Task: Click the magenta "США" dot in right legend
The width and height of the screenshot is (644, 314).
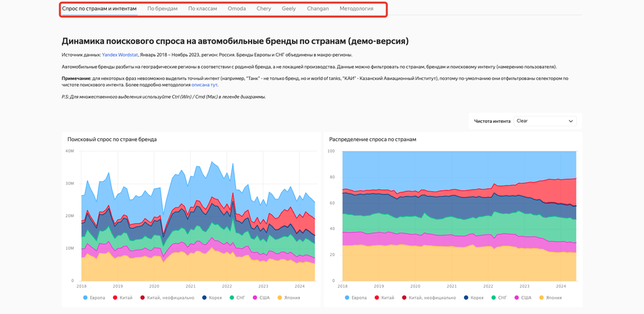Action: click(516, 298)
